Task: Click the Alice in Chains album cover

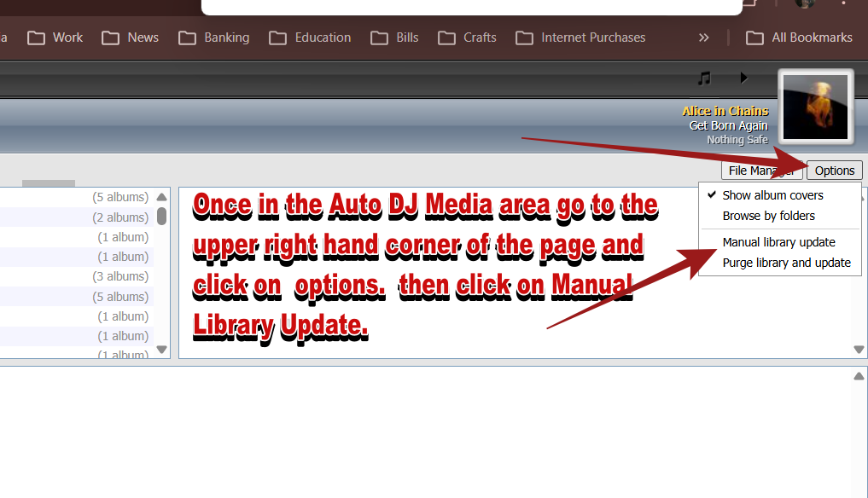Action: tap(815, 107)
